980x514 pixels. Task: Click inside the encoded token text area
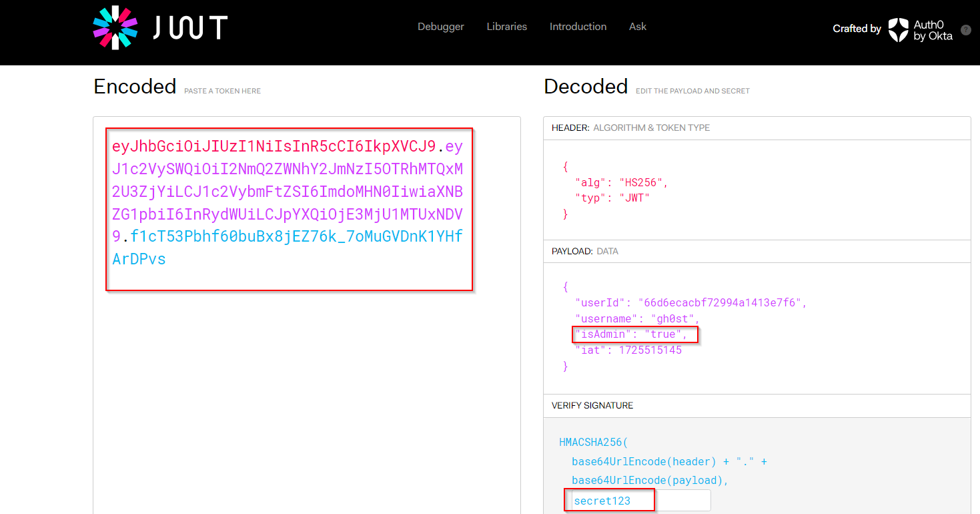coord(307,315)
